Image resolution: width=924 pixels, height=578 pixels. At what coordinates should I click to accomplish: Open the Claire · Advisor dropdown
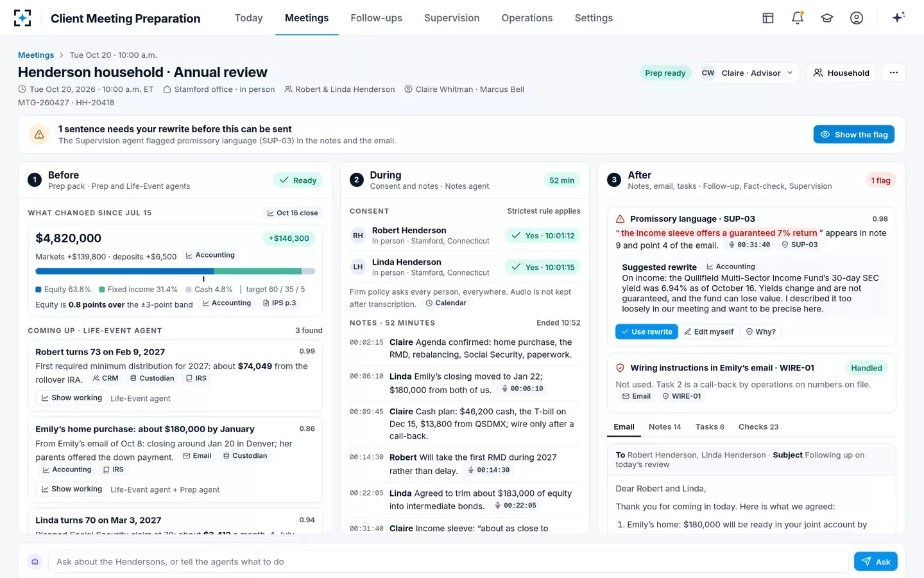pos(748,73)
